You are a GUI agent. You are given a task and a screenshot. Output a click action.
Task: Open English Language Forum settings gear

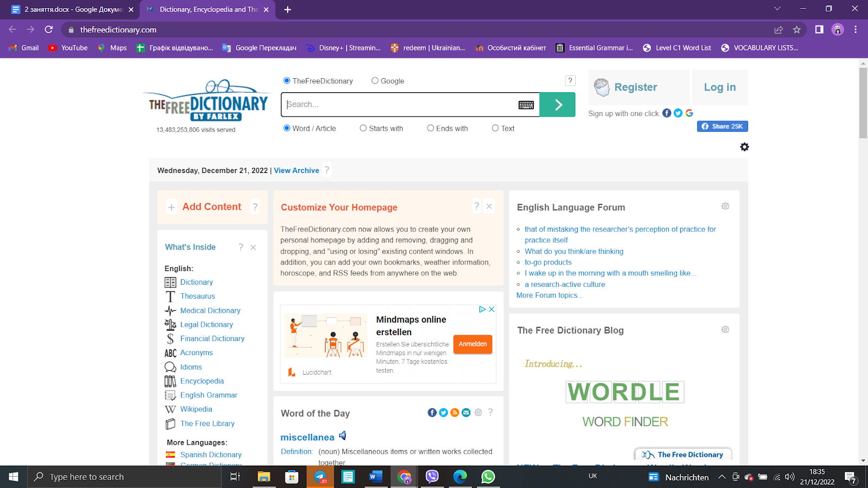[x=725, y=206]
